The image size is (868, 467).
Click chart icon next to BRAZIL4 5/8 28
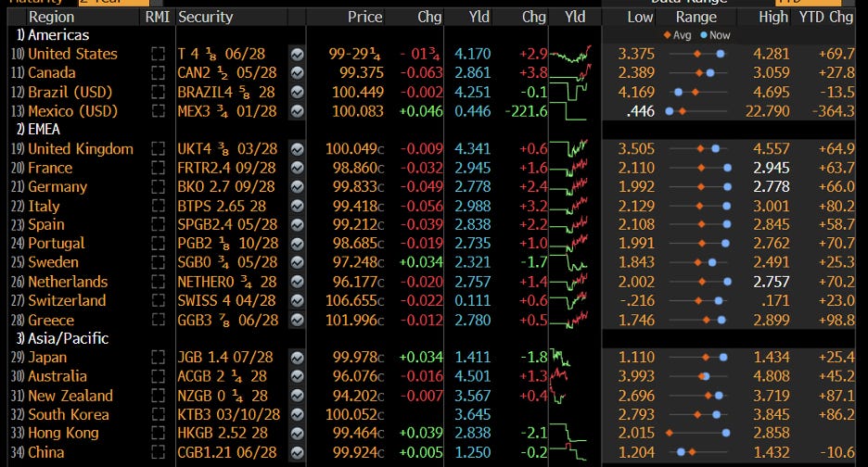pyautogui.click(x=298, y=93)
